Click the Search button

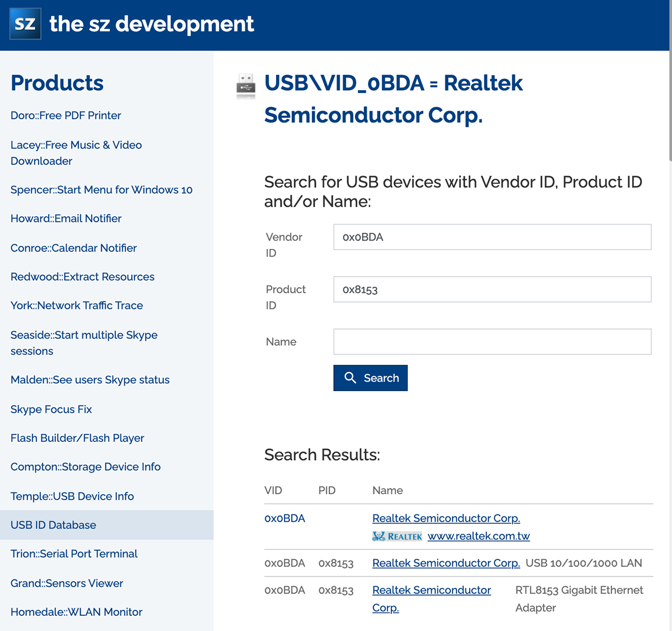click(370, 378)
